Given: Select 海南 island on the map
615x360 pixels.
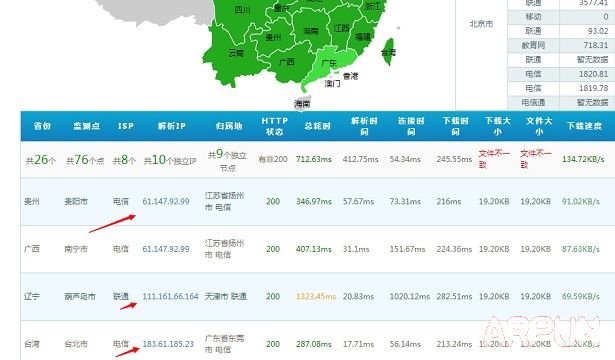Looking at the screenshot, I should [x=302, y=104].
